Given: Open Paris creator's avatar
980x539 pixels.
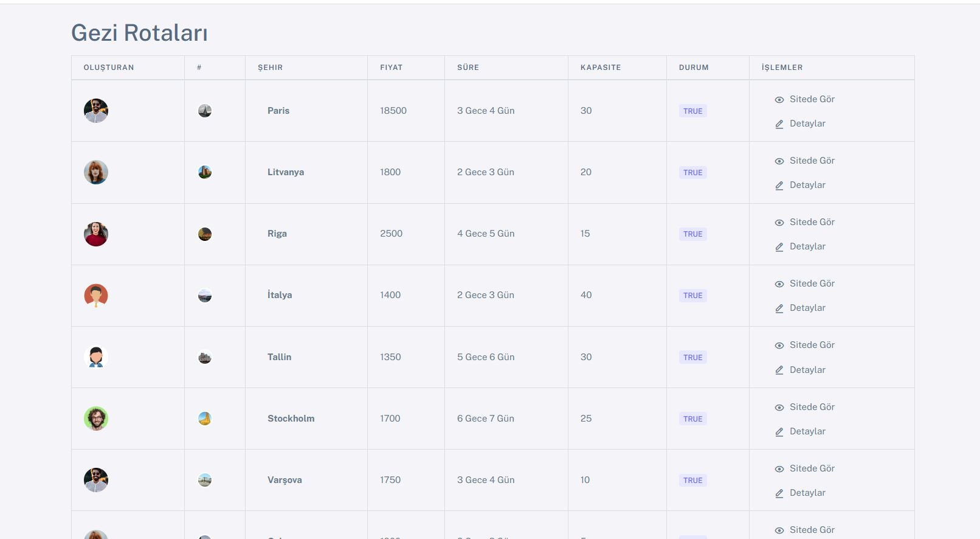Looking at the screenshot, I should pyautogui.click(x=96, y=111).
